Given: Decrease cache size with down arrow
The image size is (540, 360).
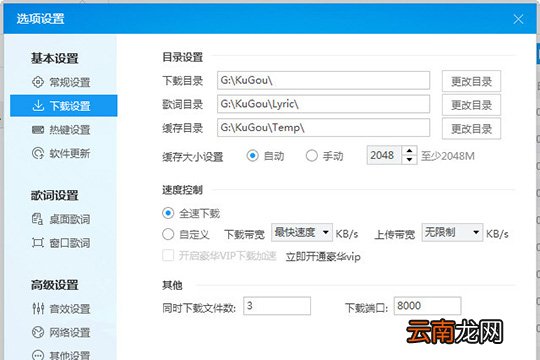Looking at the screenshot, I should click(x=409, y=160).
